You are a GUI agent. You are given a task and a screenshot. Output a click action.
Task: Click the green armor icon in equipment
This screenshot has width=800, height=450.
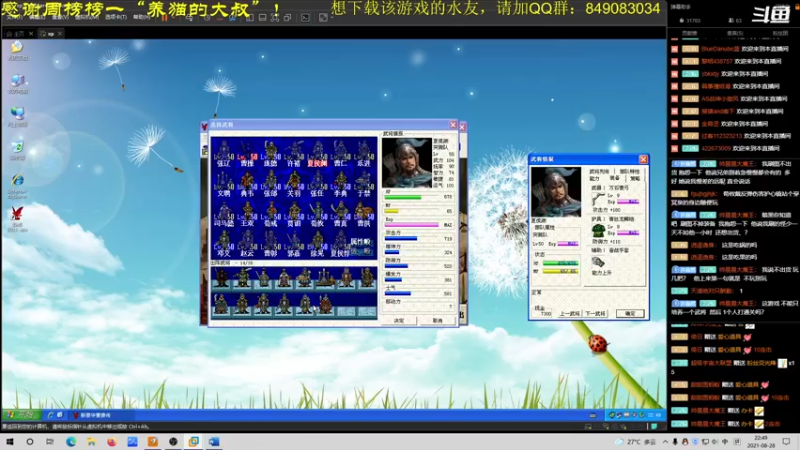pyautogui.click(x=598, y=230)
